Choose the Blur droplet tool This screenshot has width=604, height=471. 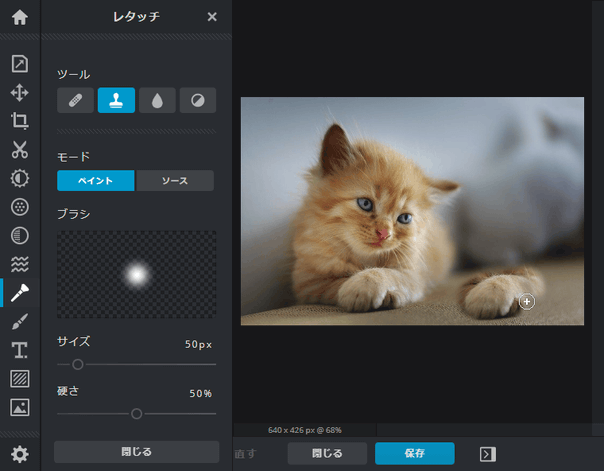[157, 101]
